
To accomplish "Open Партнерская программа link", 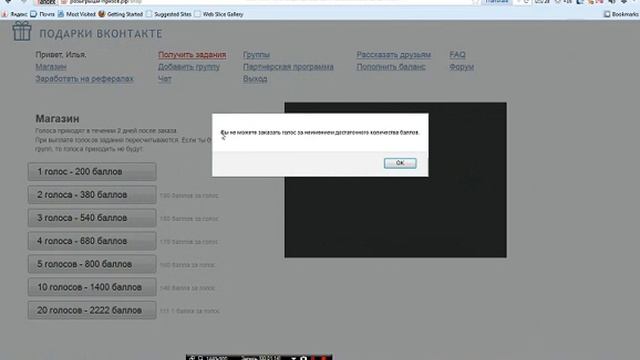I will (x=288, y=67).
